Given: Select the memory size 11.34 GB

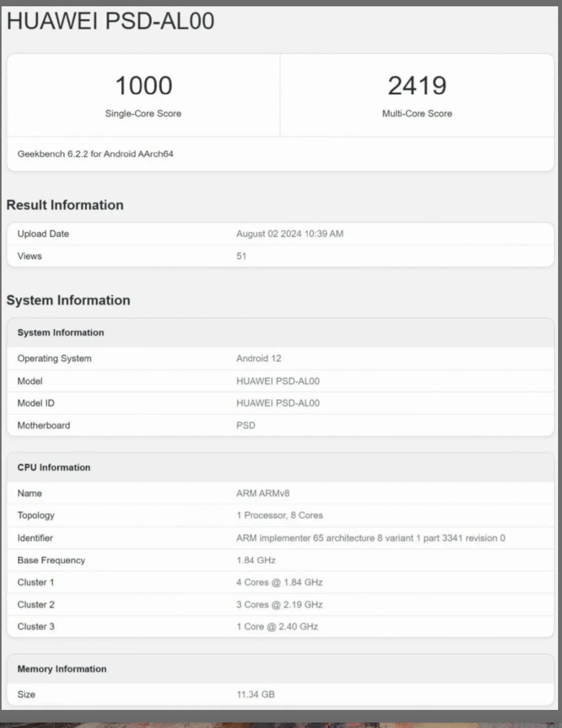Looking at the screenshot, I should pyautogui.click(x=255, y=695).
